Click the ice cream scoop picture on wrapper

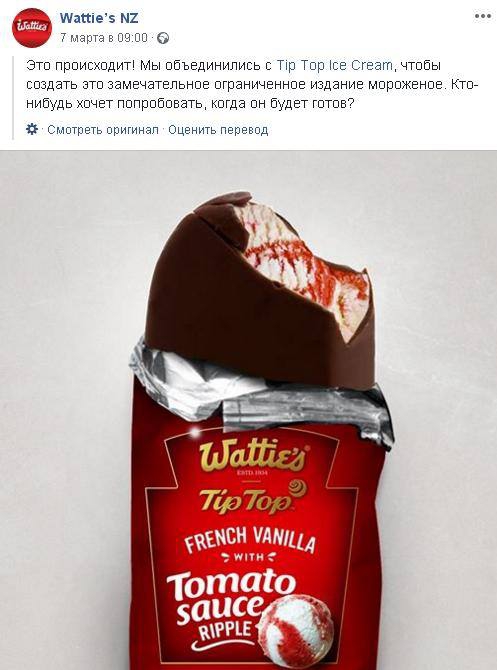(297, 627)
